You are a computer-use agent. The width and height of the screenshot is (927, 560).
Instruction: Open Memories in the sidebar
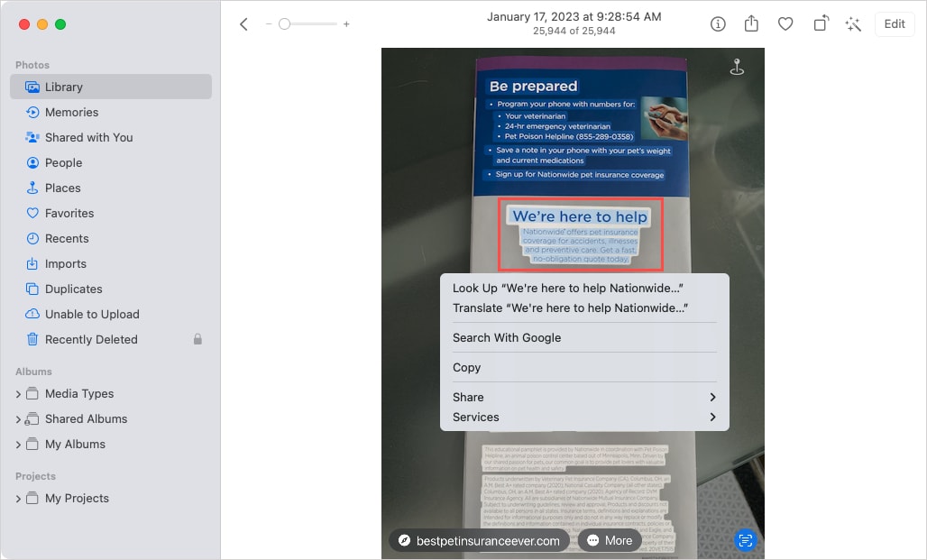(x=73, y=112)
